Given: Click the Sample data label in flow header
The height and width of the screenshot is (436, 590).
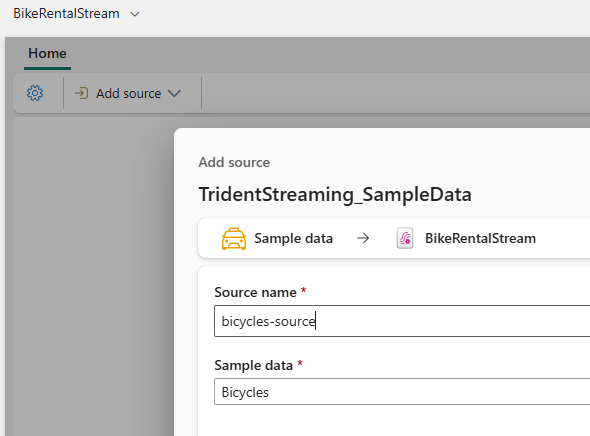Looking at the screenshot, I should pos(293,239).
